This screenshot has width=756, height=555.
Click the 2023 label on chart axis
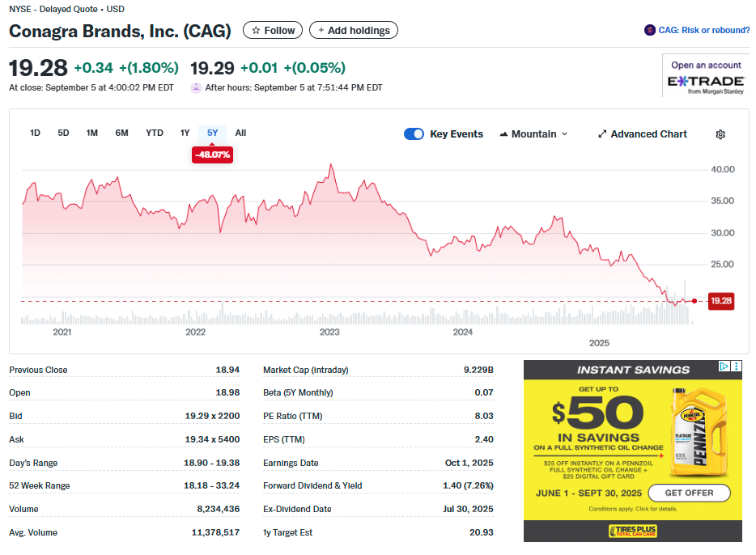pyautogui.click(x=329, y=333)
